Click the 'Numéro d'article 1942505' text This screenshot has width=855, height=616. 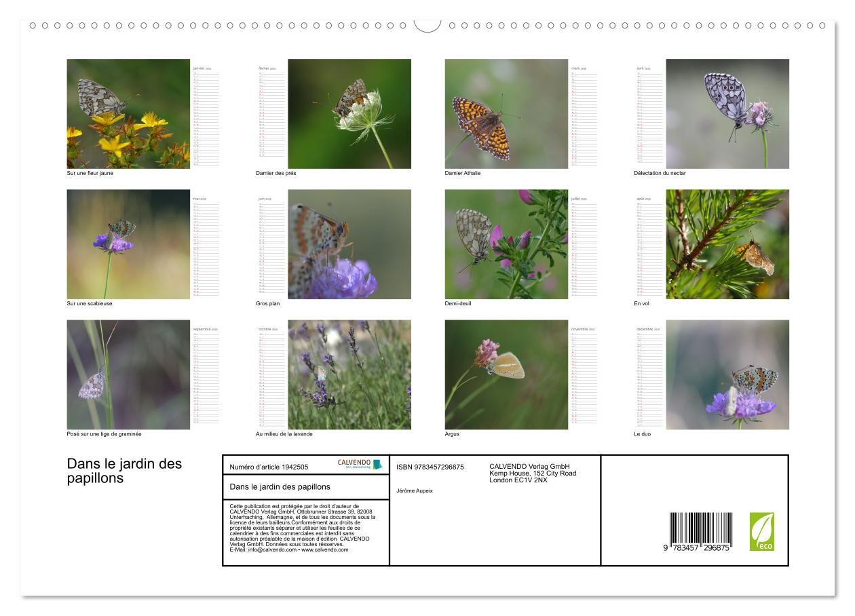pyautogui.click(x=269, y=467)
